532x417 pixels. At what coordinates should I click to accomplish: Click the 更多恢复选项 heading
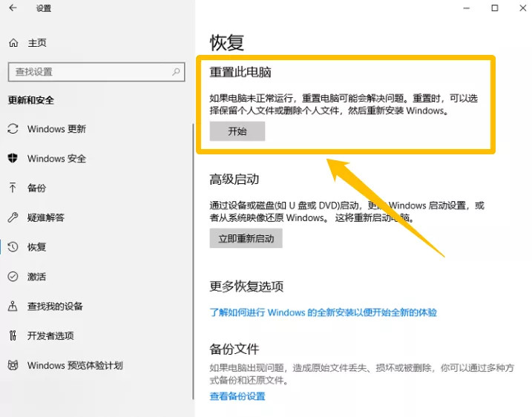(x=246, y=286)
